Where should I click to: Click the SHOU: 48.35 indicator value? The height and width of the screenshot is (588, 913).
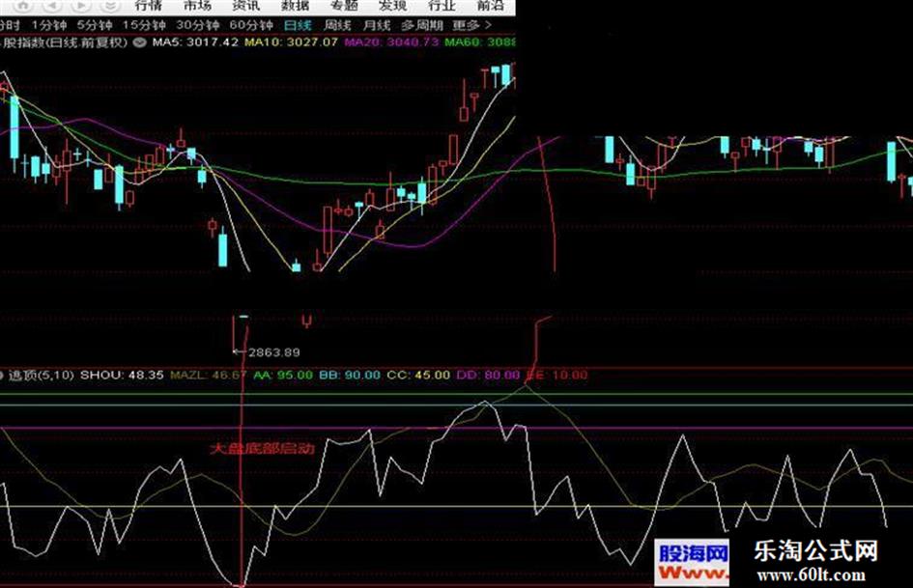(122, 375)
